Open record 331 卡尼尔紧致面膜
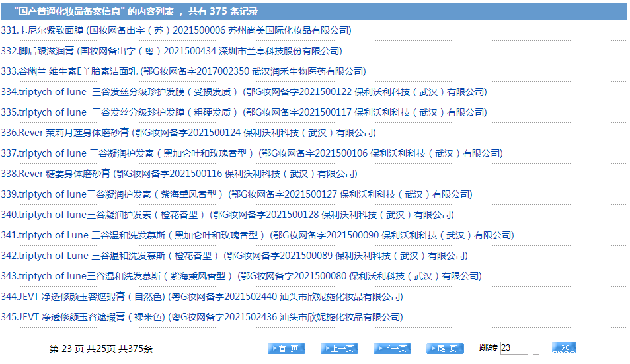630x364 pixels. pos(177,30)
